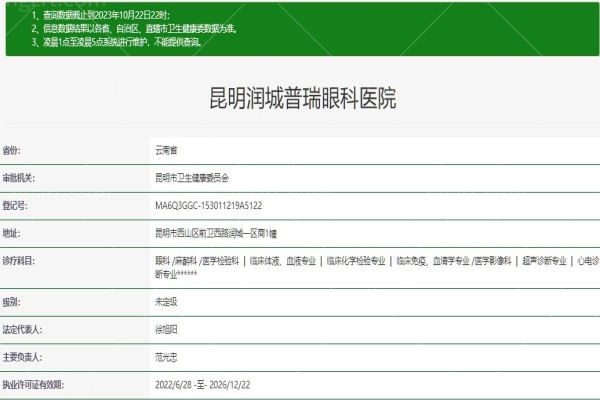Select registration number MA6Q3GGC-153011219A5122
This screenshot has height=400, width=600.
pyautogui.click(x=209, y=206)
